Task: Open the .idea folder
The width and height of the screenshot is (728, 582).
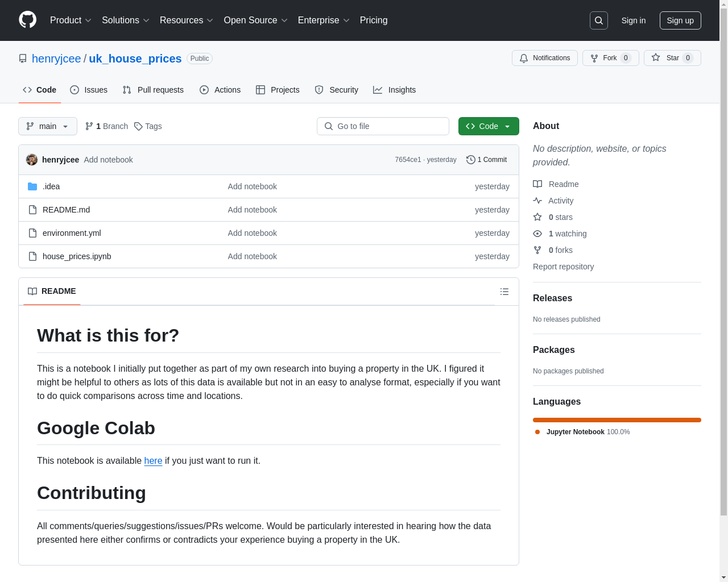Action: (x=51, y=186)
